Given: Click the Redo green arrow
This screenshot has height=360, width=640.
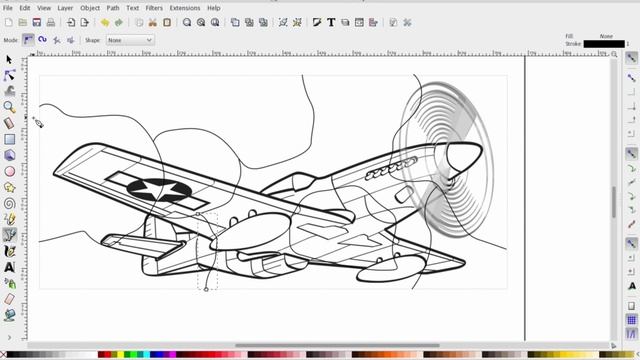Looking at the screenshot, I should (x=119, y=22).
